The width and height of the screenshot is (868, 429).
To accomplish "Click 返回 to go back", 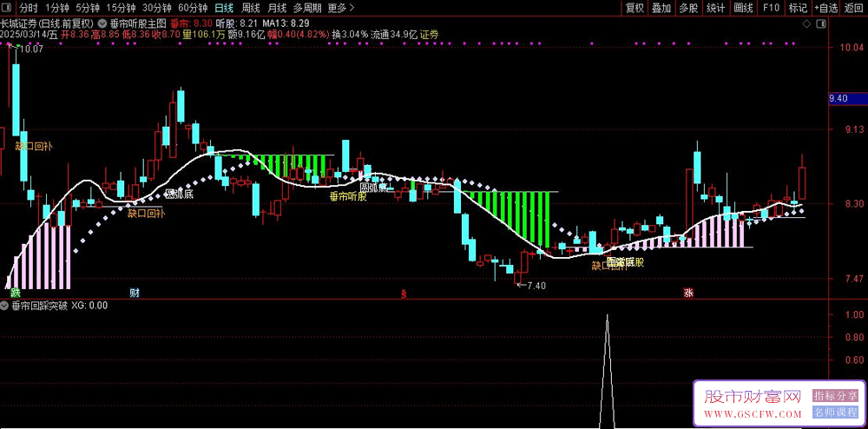I will coord(855,8).
